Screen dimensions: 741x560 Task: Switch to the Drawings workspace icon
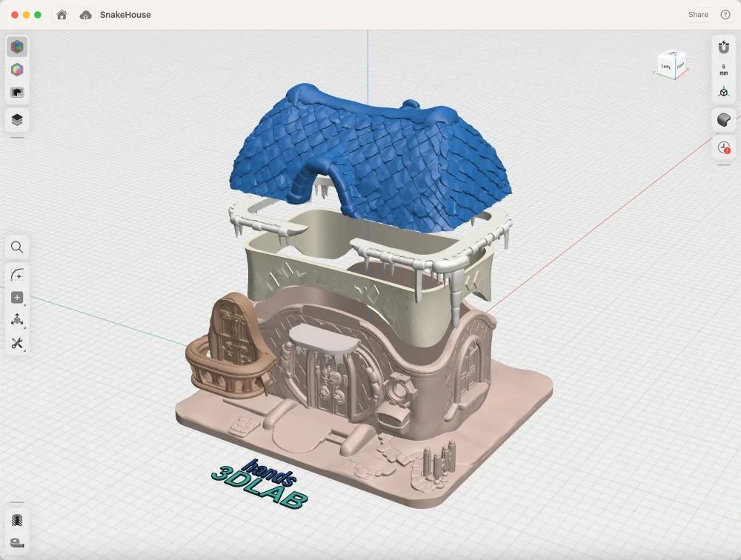17,93
